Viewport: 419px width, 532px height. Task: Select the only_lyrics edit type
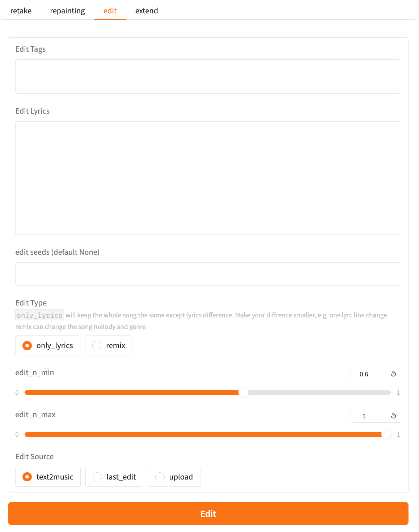pos(27,346)
